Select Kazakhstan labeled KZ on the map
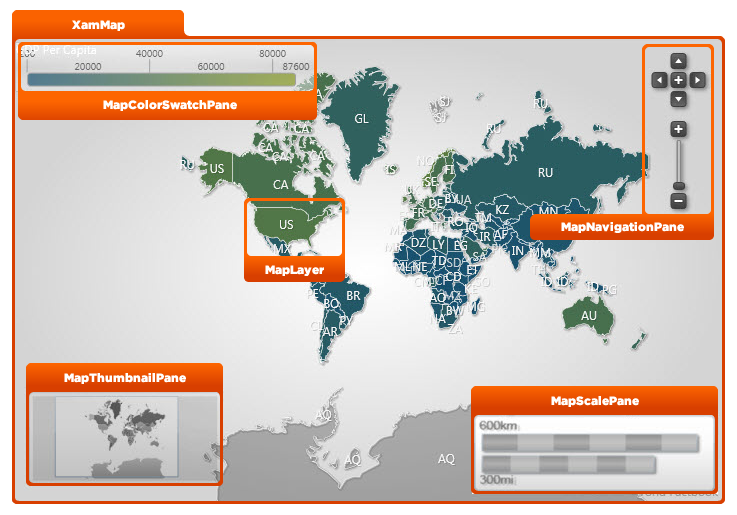This screenshot has height=515, width=737. 502,210
